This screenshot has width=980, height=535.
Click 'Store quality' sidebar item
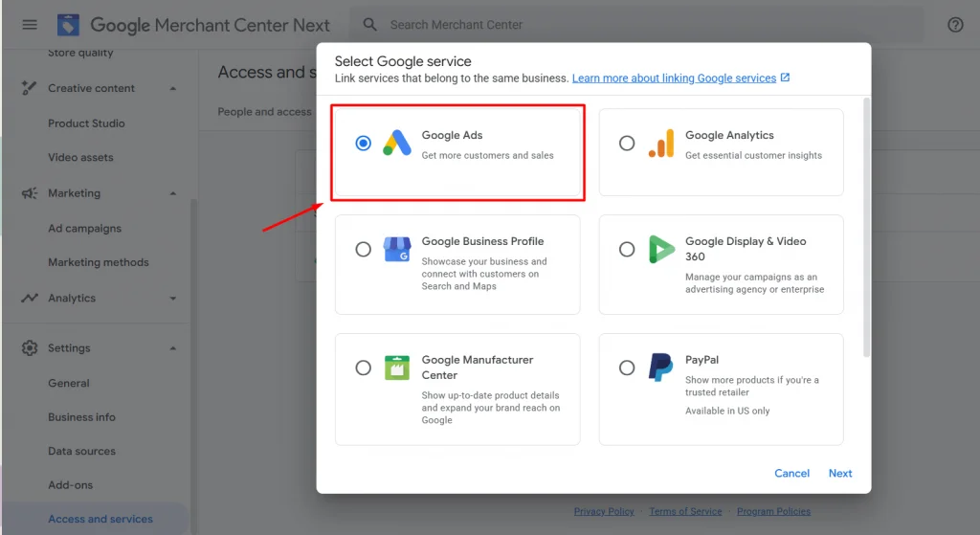point(80,54)
